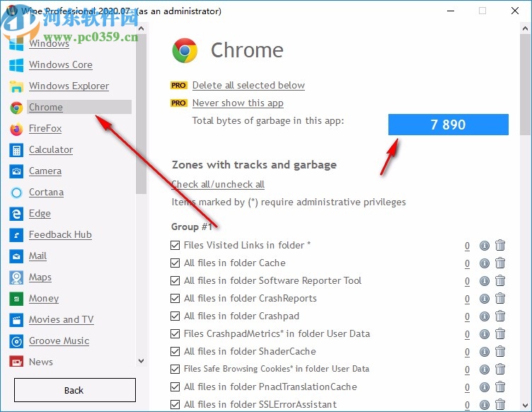Viewport: 532px width, 412px height.
Task: Uncheck All files in folder Cache
Action: tap(175, 263)
